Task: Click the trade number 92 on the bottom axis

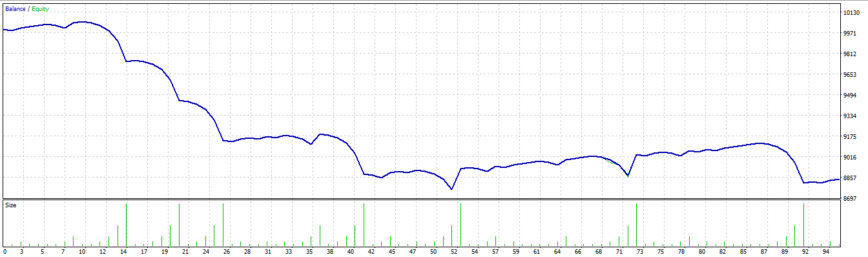Action: click(806, 251)
